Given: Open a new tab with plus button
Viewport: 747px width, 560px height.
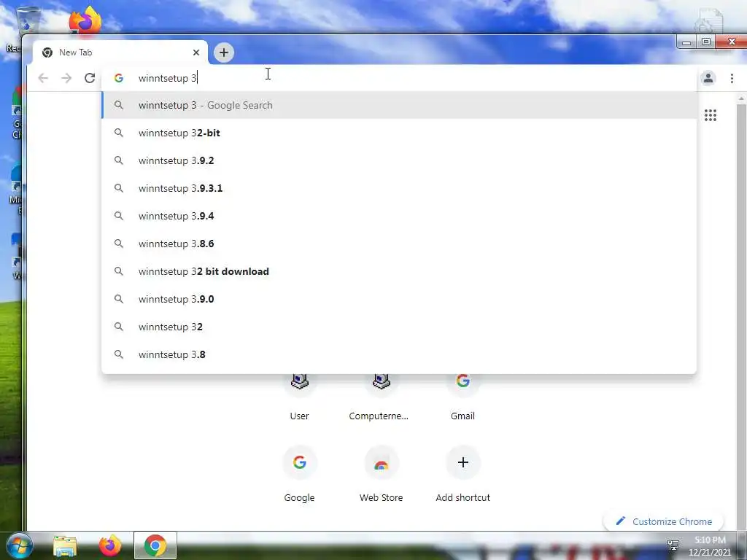Looking at the screenshot, I should (x=224, y=52).
